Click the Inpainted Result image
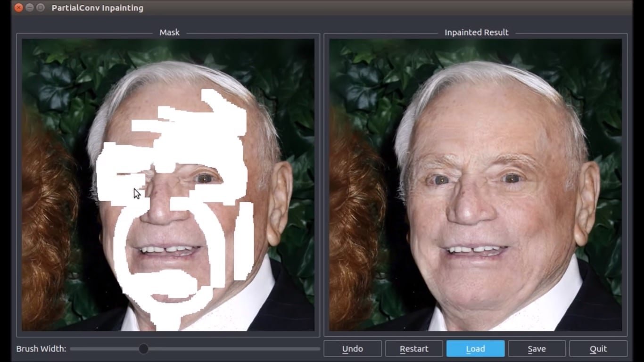 click(x=475, y=185)
